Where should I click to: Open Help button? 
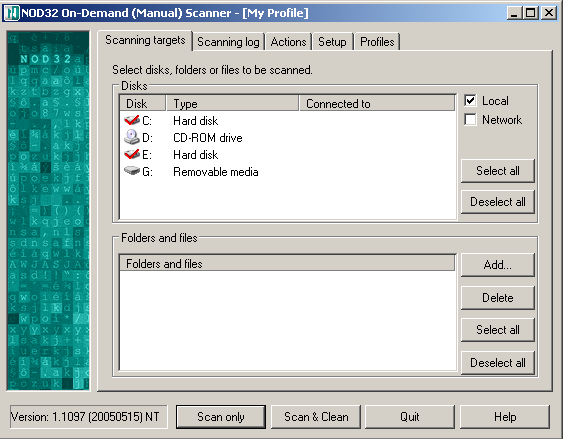point(505,417)
